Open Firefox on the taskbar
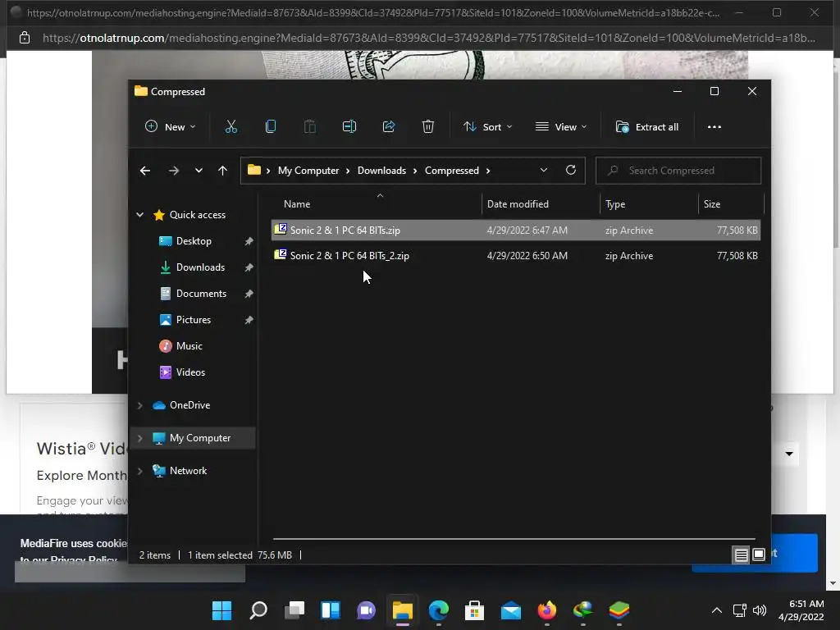This screenshot has height=630, width=840. pyautogui.click(x=547, y=610)
